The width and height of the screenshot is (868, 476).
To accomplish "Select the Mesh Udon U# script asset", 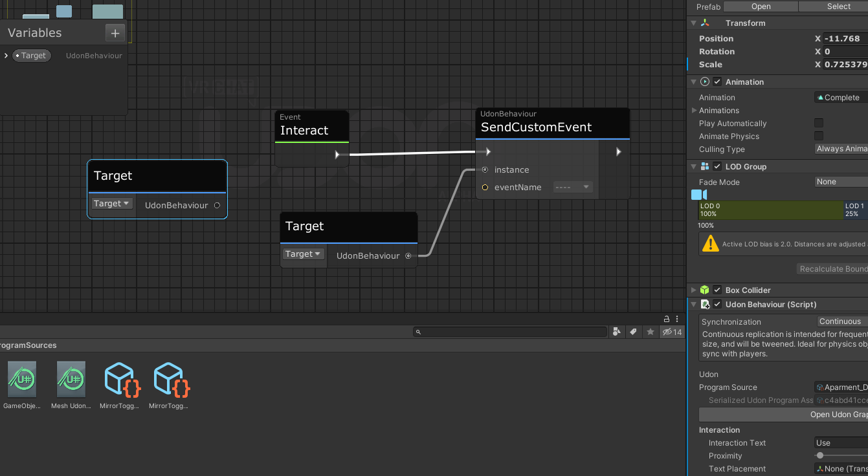I will [x=71, y=385].
